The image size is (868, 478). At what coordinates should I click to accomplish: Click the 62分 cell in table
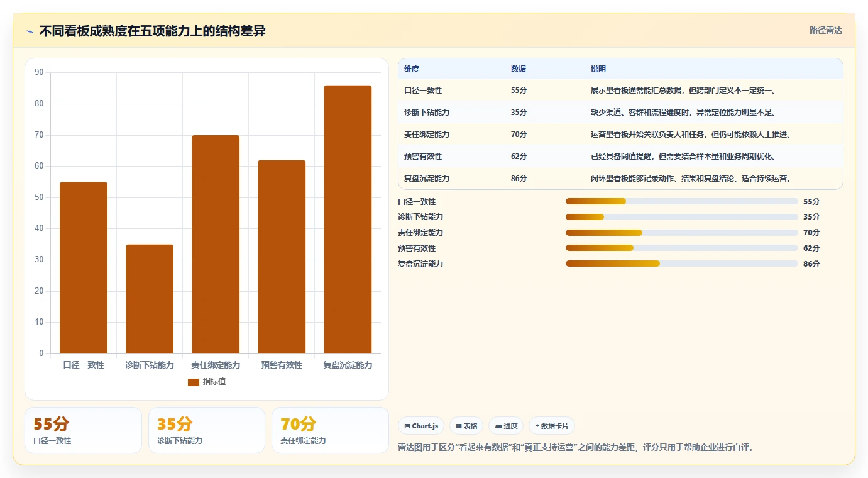[x=519, y=157]
